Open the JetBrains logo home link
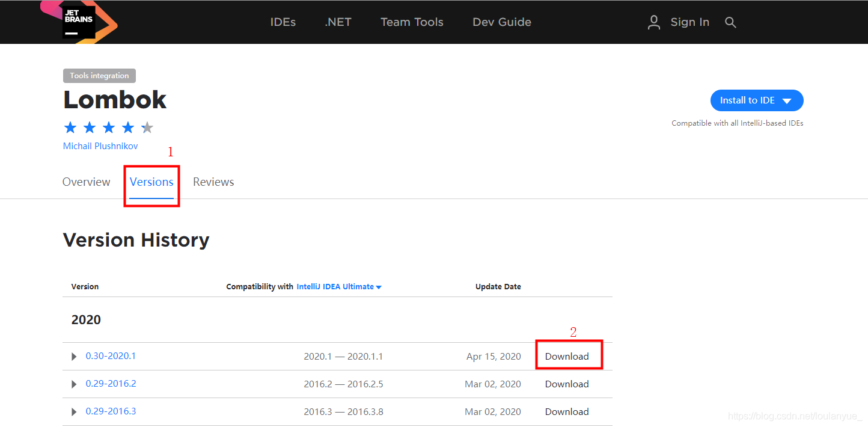 pos(79,22)
